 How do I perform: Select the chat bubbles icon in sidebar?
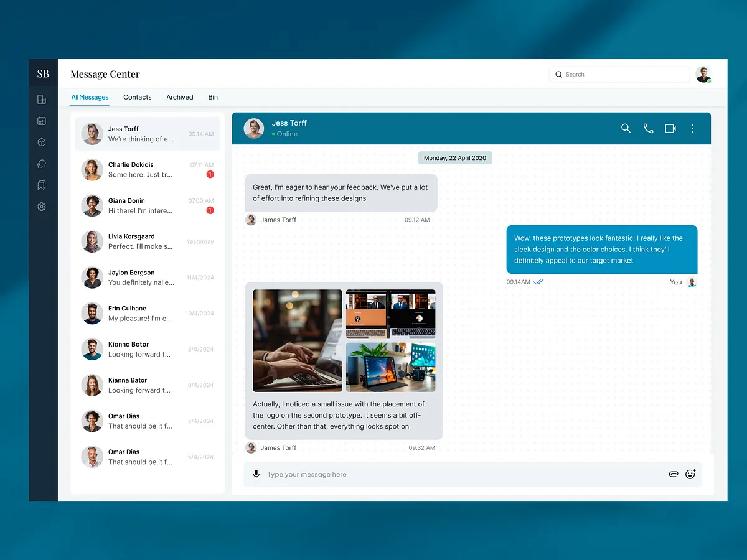pos(41,164)
